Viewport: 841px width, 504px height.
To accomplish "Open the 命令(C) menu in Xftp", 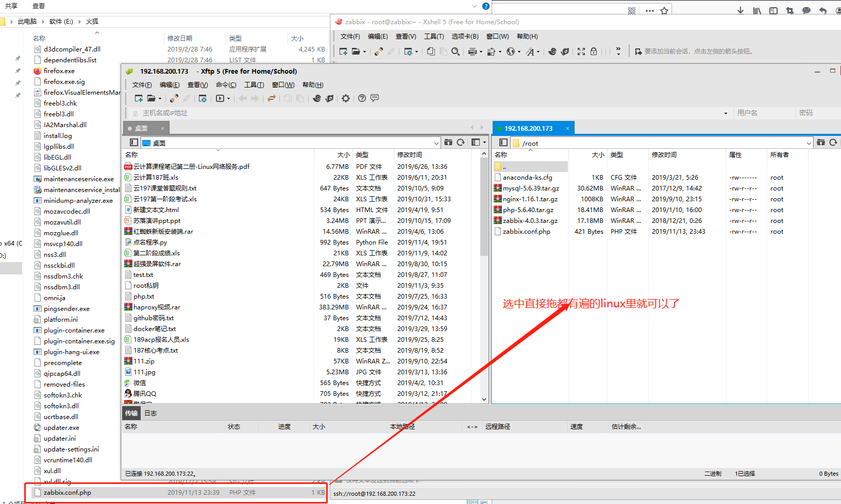I will pos(226,85).
